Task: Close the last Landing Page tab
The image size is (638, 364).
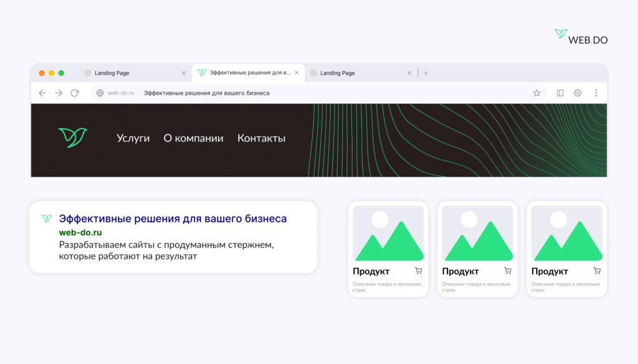Action: [409, 73]
